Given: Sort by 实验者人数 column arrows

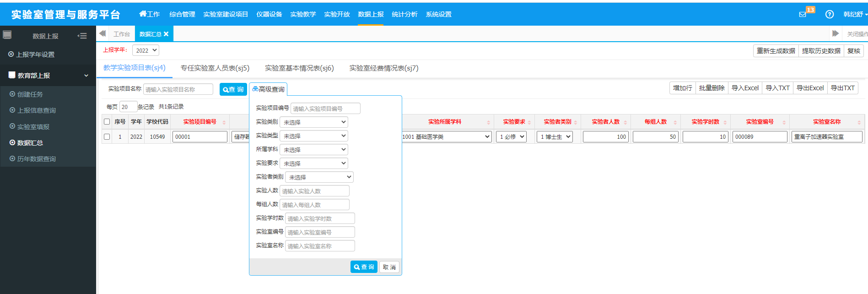Looking at the screenshot, I should click(625, 122).
